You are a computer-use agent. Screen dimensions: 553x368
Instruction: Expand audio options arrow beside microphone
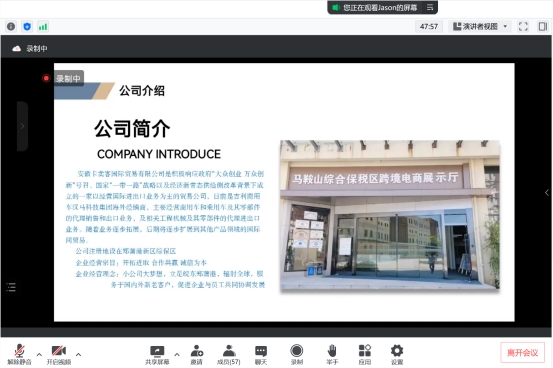pyautogui.click(x=39, y=355)
